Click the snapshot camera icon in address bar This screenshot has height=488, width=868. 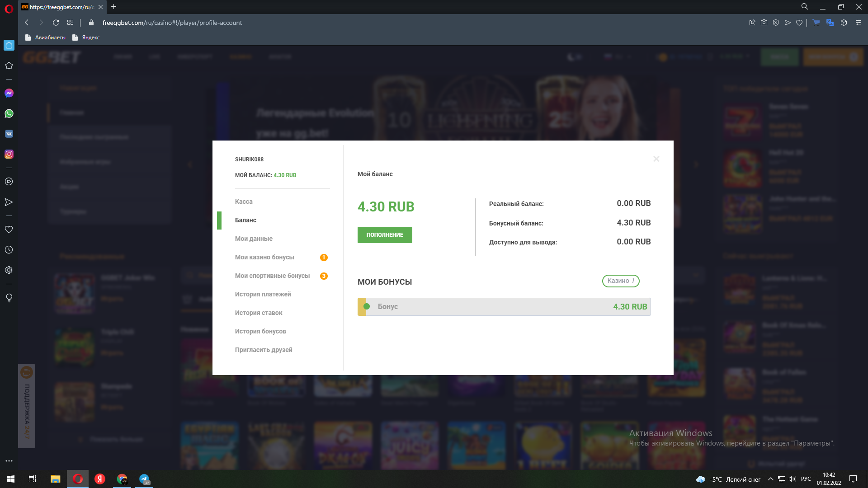[x=764, y=23]
